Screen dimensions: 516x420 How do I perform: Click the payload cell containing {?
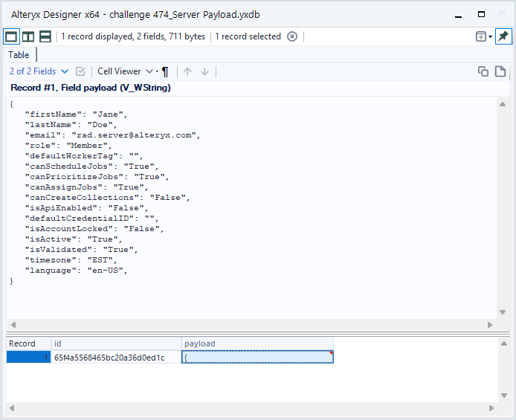pyautogui.click(x=257, y=357)
